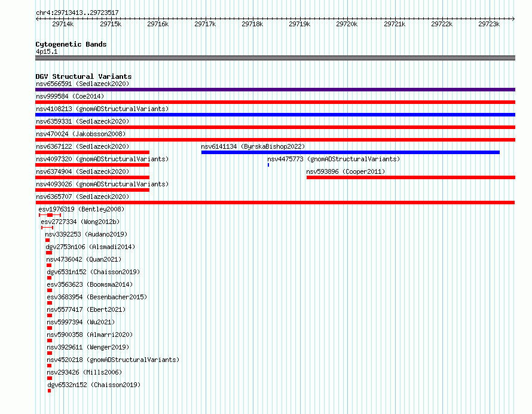This screenshot has width=532, height=414.
Task: Select the red nsv593896 variant bar
Action: click(411, 177)
